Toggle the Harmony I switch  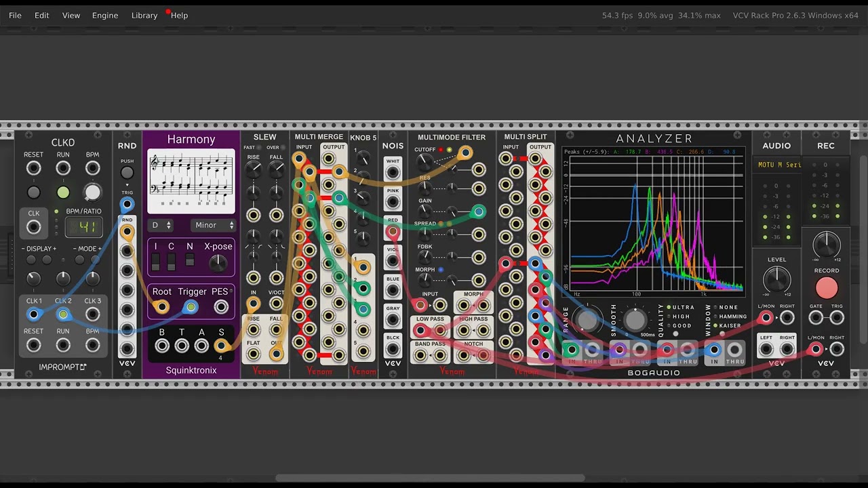[x=156, y=262]
